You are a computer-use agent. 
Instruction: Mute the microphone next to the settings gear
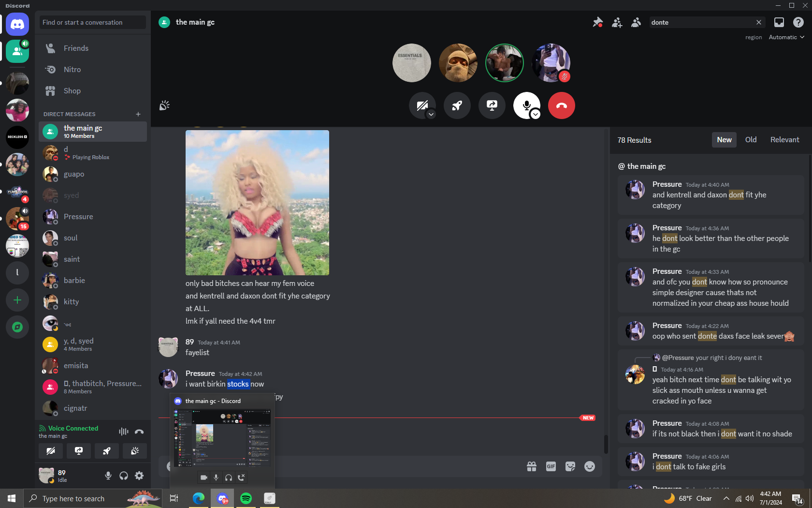click(x=108, y=476)
